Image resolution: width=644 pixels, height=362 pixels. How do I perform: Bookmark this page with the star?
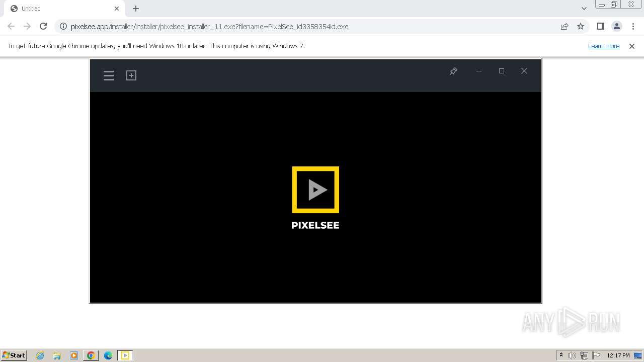(x=581, y=27)
